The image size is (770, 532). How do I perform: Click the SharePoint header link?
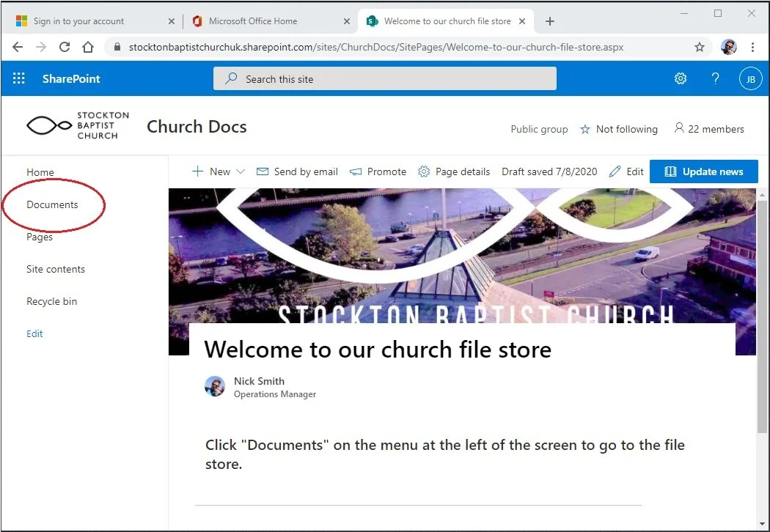coord(71,78)
